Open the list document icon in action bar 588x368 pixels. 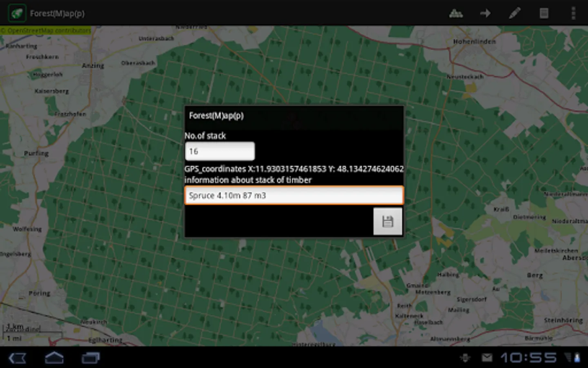pyautogui.click(x=544, y=13)
